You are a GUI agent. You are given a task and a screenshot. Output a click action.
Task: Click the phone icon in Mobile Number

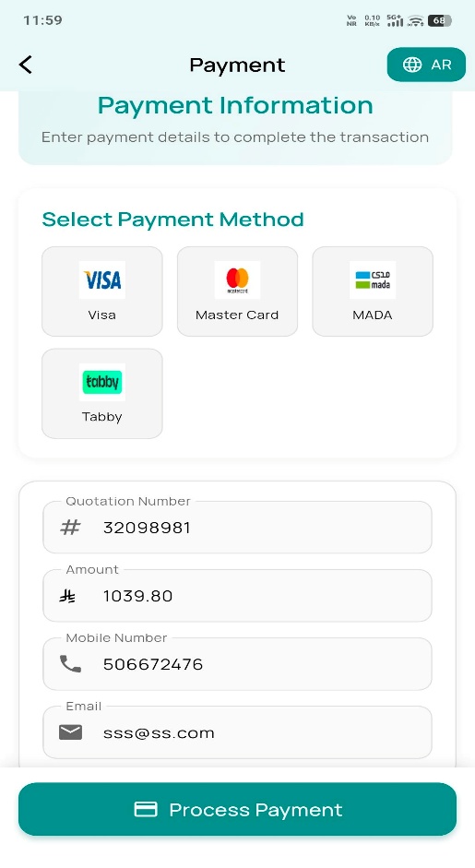coord(70,664)
